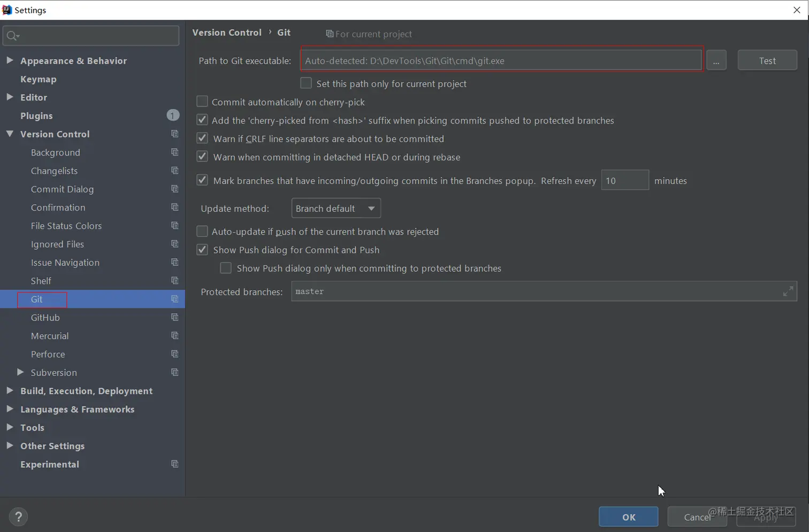Screen dimensions: 809x532
Task: Click the Cancel button
Action: [x=697, y=516]
